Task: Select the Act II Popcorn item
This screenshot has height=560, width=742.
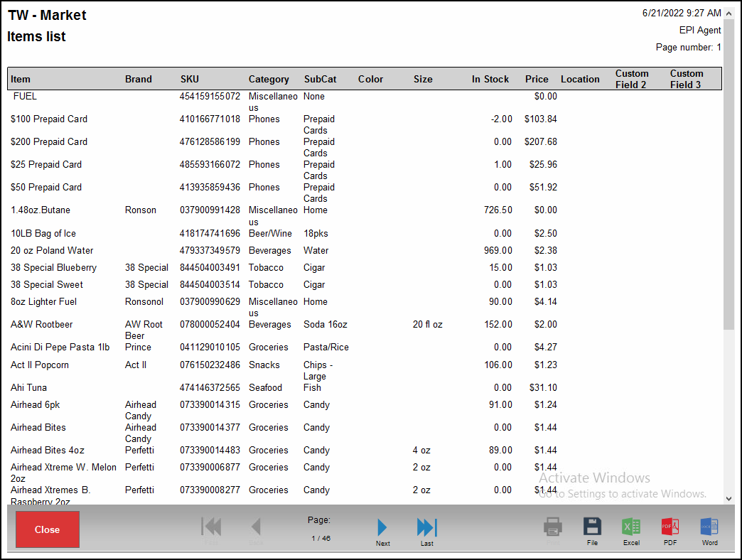Action: 40,365
